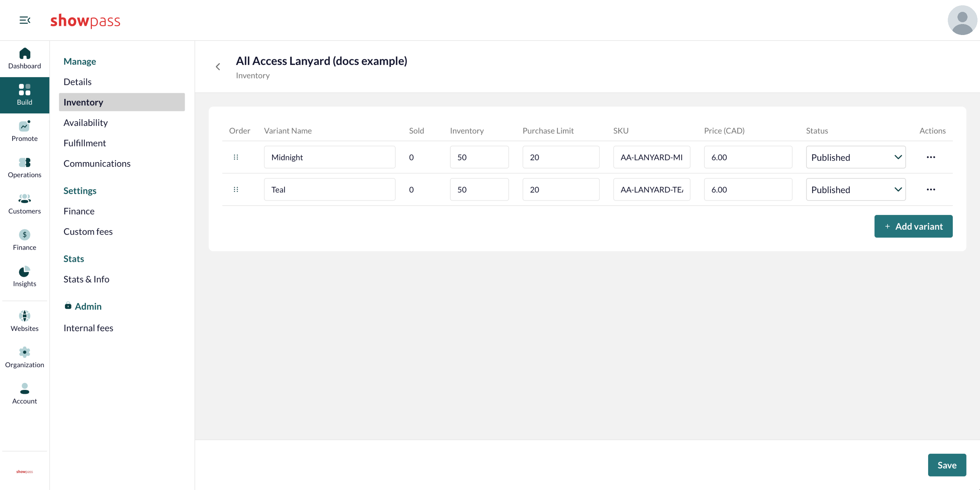
Task: Open the Insights section
Action: [x=25, y=277]
